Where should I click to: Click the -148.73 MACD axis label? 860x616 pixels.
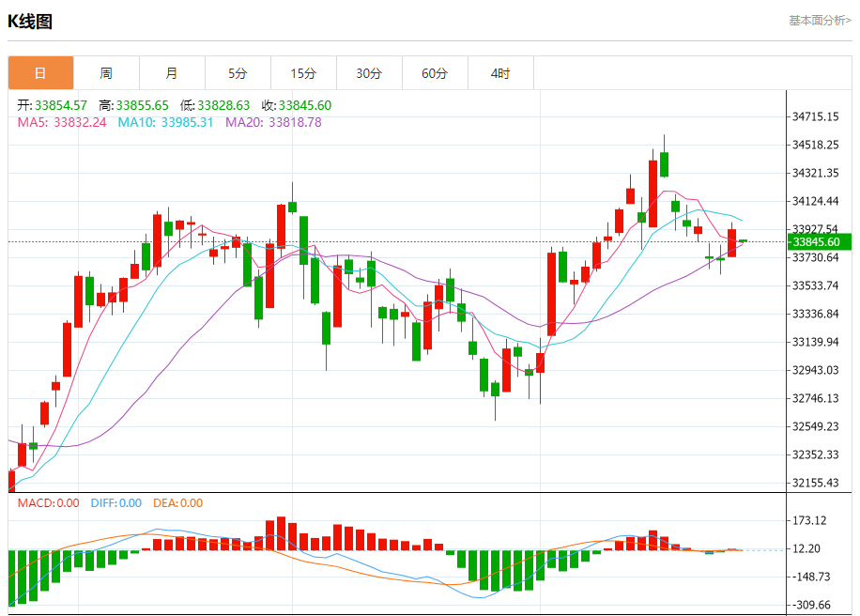810,577
